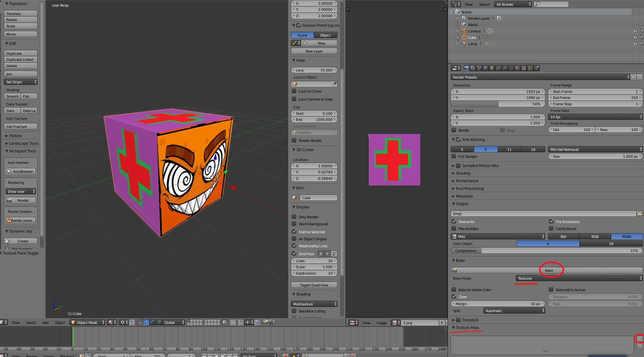The height and width of the screenshot is (357, 644).
Task: Toggle the Anti-Aliasing checkbox
Action: pos(458,139)
